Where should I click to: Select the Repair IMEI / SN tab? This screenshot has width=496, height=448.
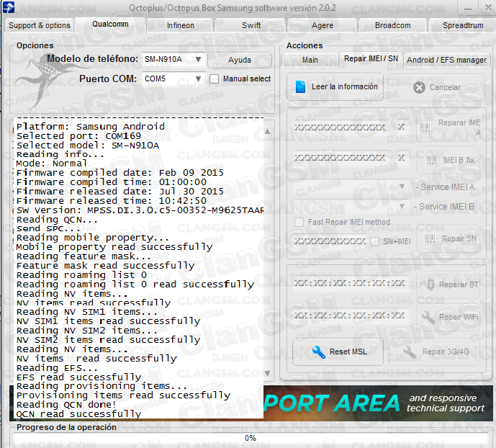point(371,58)
